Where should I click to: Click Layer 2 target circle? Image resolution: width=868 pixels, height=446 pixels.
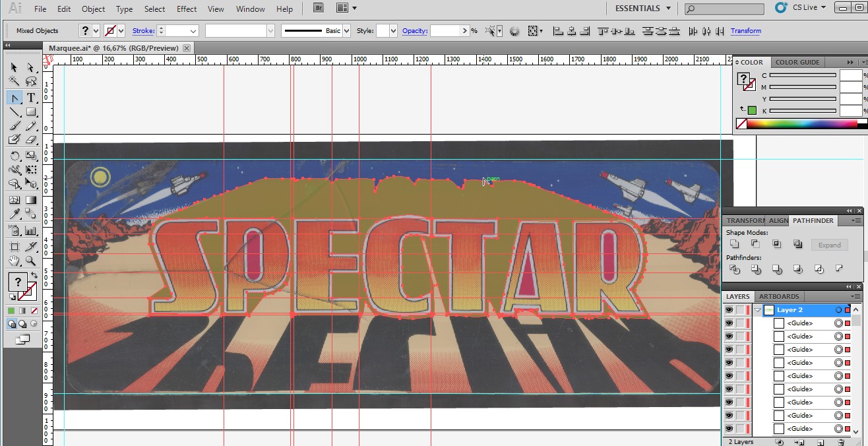coord(839,310)
